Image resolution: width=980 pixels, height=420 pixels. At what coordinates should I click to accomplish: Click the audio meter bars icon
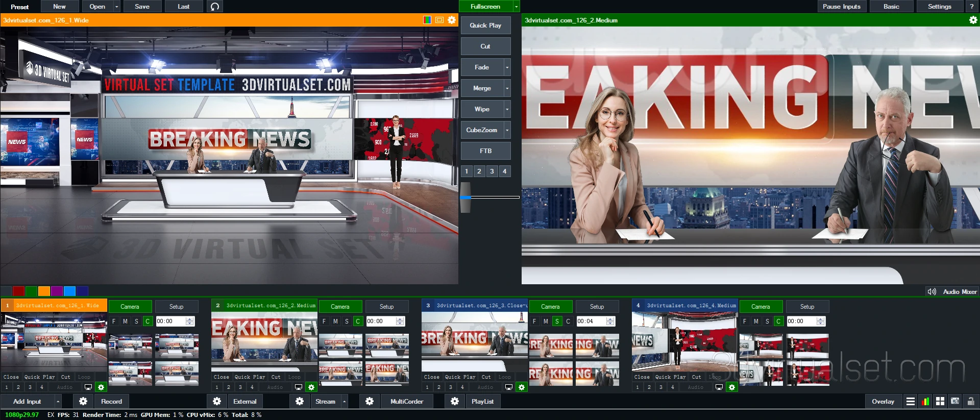[925, 402]
